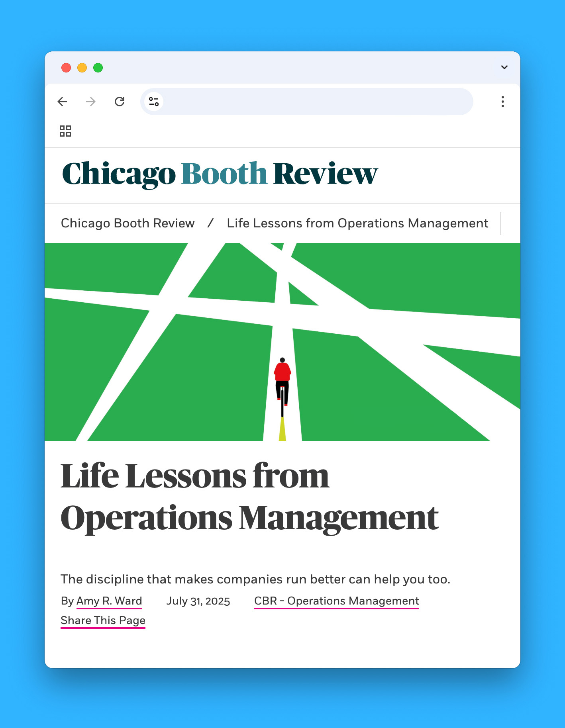Select Chicago Booth Review breadcrumb
Viewport: 565px width, 728px height.
pos(128,223)
